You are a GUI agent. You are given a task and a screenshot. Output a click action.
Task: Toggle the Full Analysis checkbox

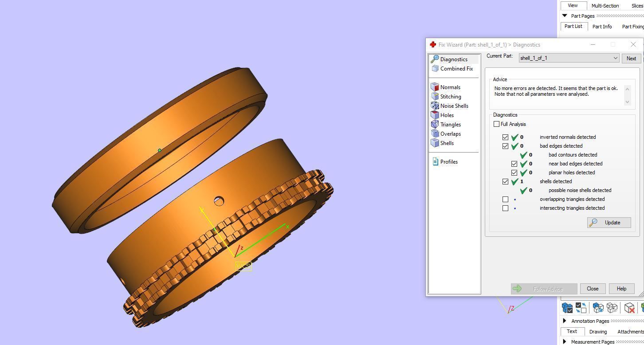tap(496, 124)
